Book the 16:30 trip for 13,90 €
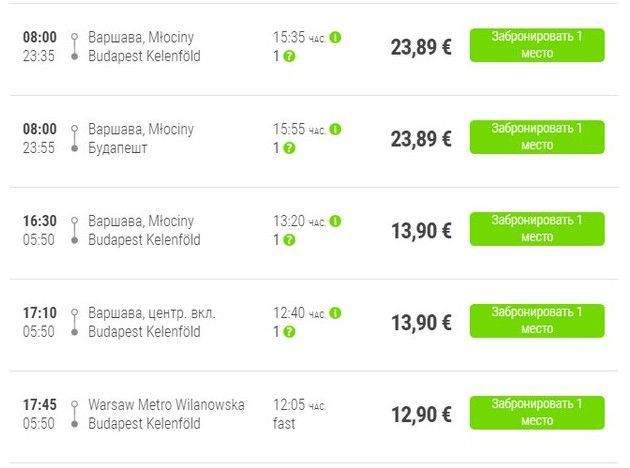Screen dimensions: 630x468 pyautogui.click(x=537, y=229)
